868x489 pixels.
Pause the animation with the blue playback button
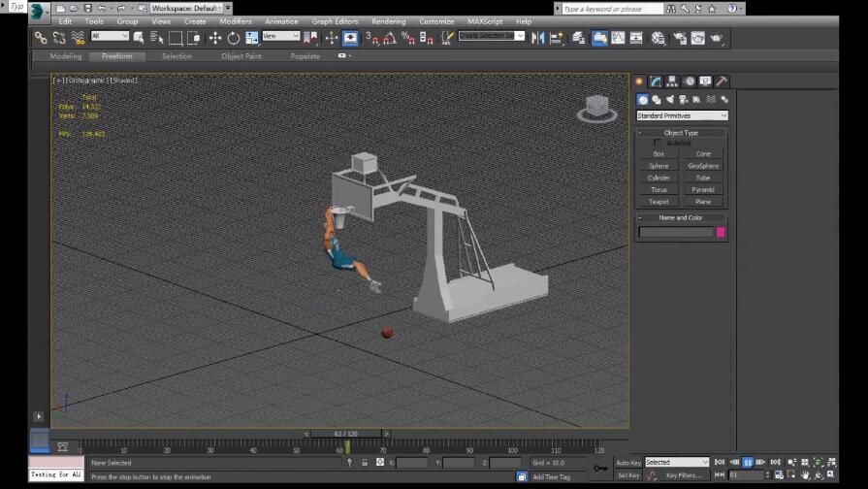click(x=748, y=462)
